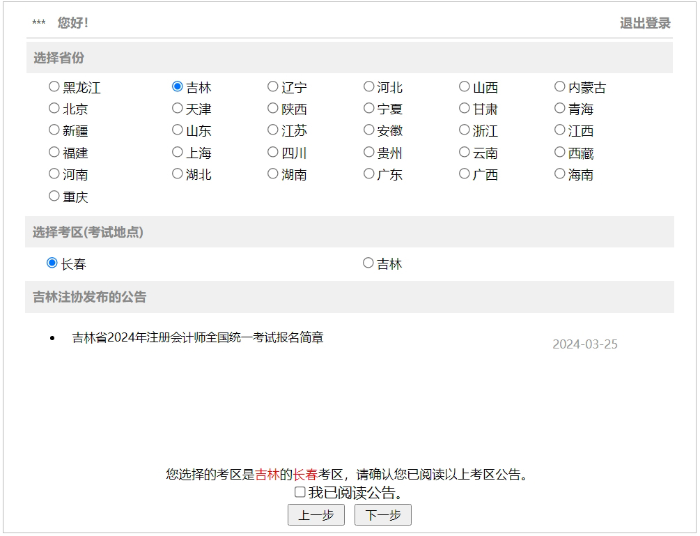Choose 新疆 as the province

click(x=54, y=130)
